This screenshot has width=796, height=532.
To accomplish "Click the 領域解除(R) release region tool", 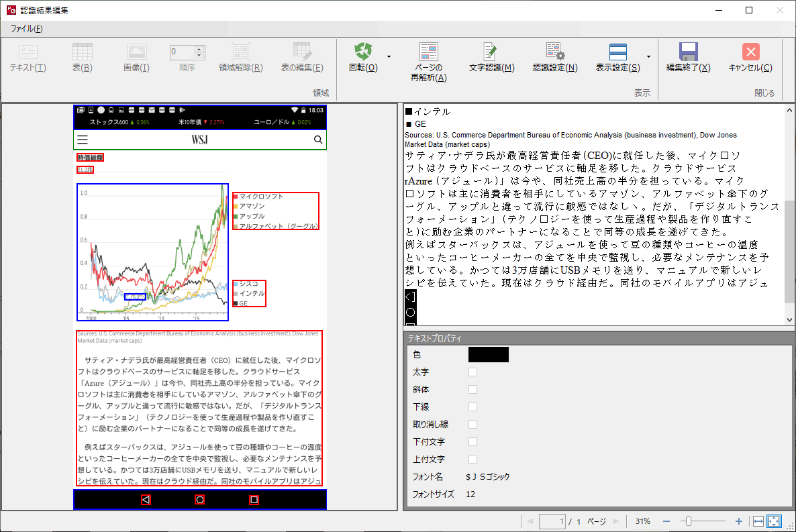I will pyautogui.click(x=241, y=58).
